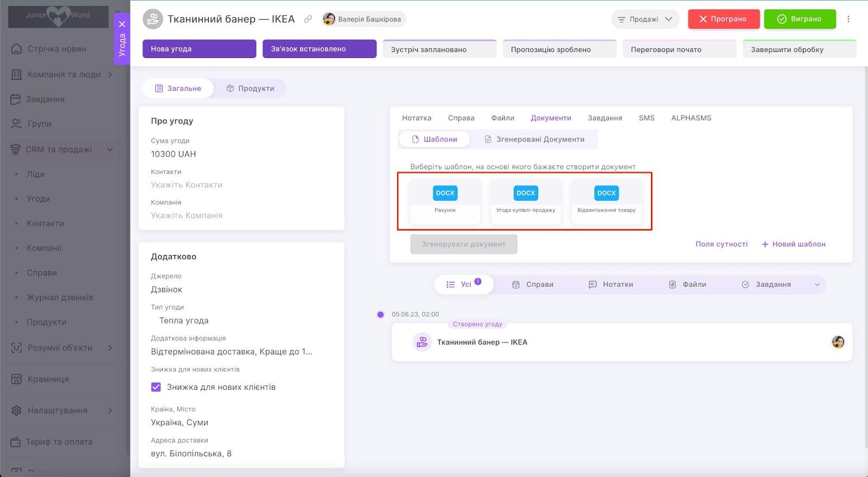Select the Рахунок DOCX template

445,200
